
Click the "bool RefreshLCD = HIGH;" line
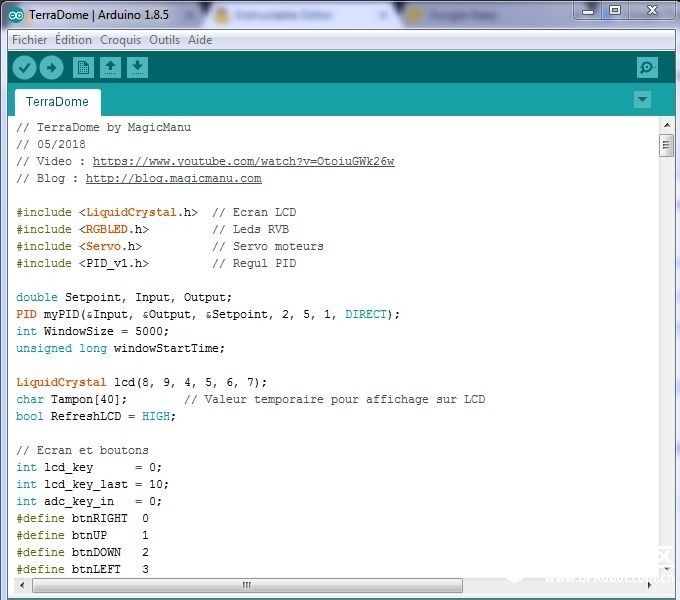[96, 416]
